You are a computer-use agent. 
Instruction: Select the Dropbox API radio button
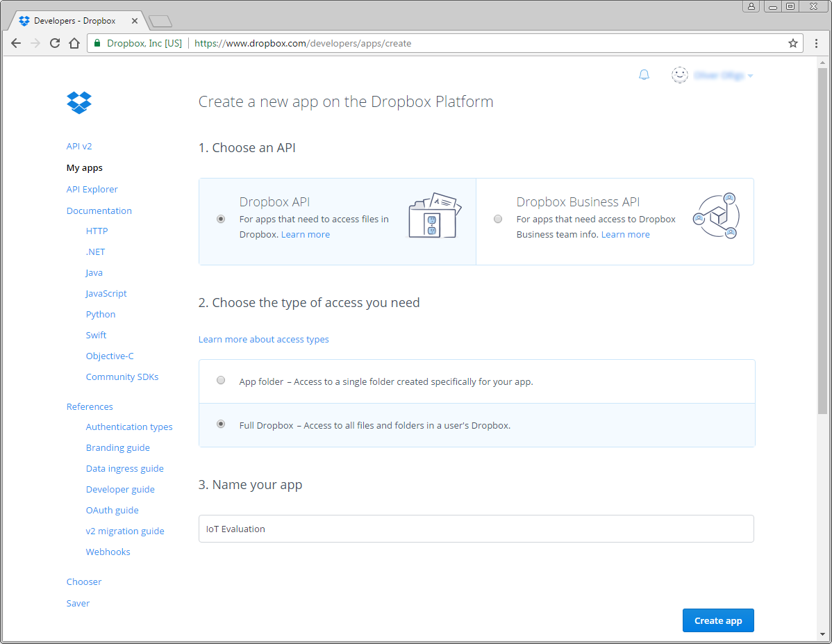[221, 219]
